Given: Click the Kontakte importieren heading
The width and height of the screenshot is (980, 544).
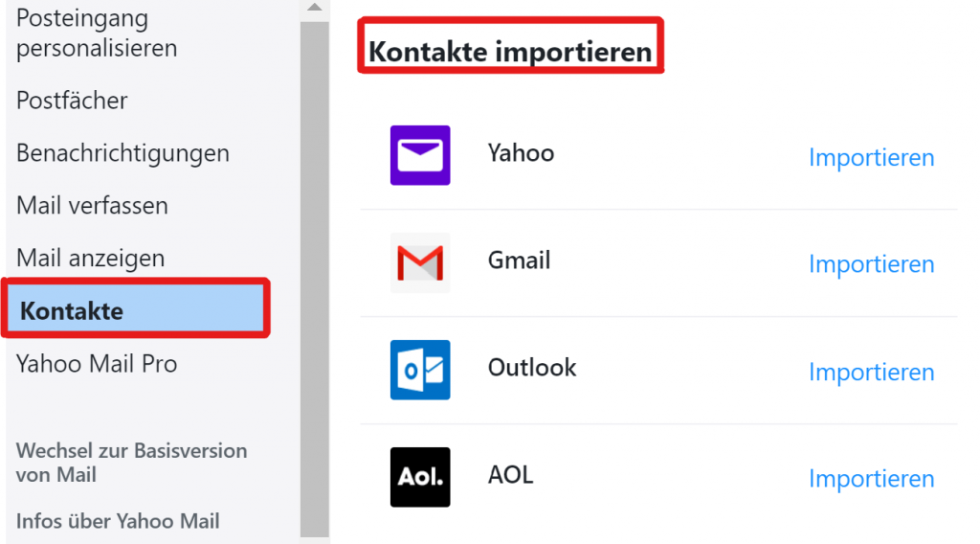Looking at the screenshot, I should click(510, 52).
